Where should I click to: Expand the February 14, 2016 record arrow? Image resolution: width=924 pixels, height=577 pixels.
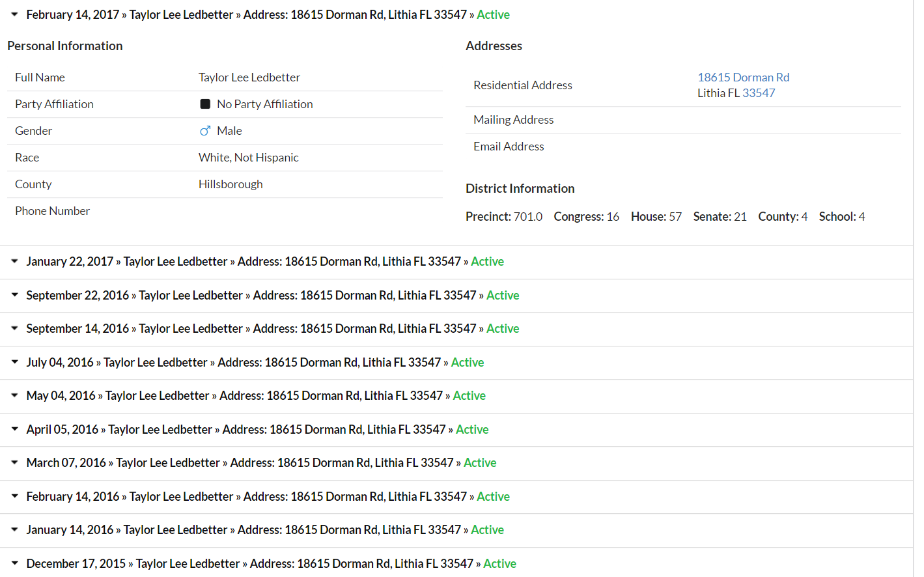14,496
